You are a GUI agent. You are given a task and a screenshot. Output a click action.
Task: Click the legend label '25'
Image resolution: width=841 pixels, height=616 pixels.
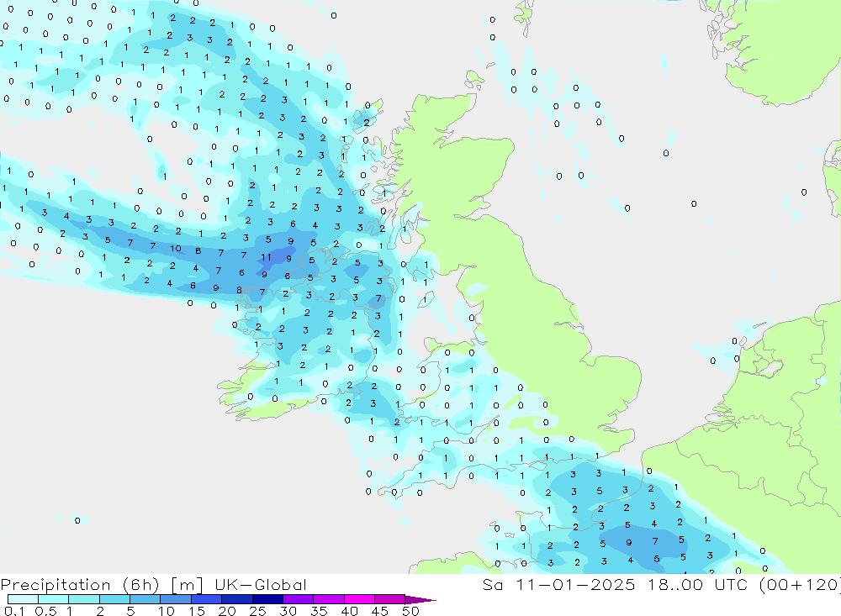(x=257, y=611)
